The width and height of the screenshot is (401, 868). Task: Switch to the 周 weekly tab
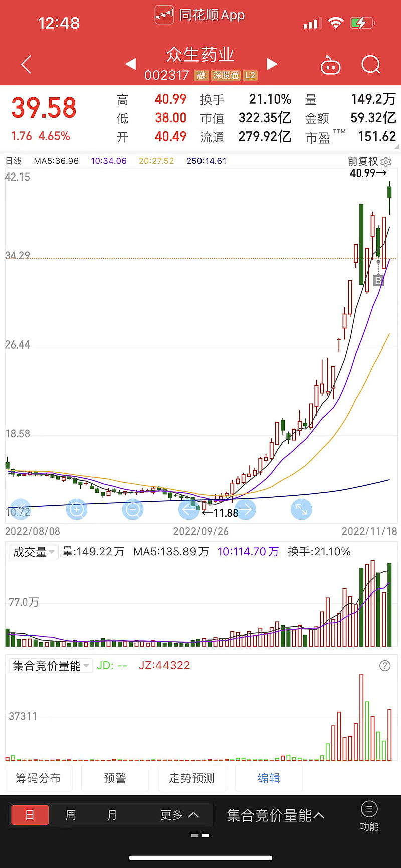[x=71, y=815]
